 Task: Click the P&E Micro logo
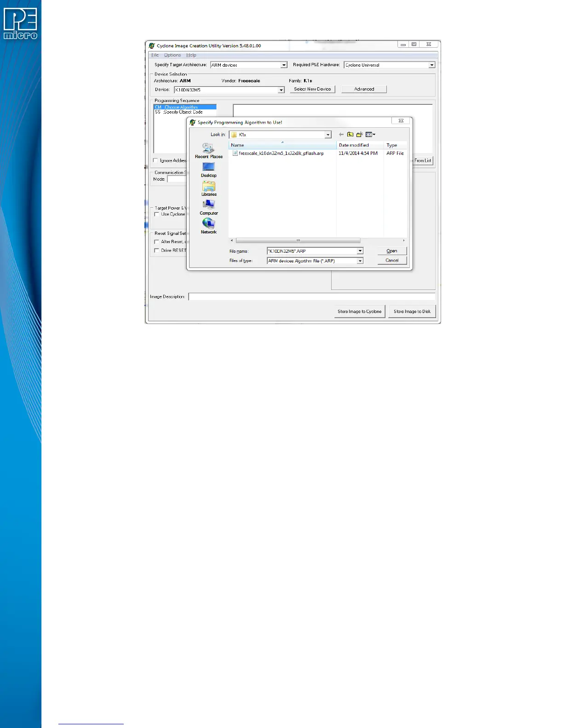tap(20, 23)
